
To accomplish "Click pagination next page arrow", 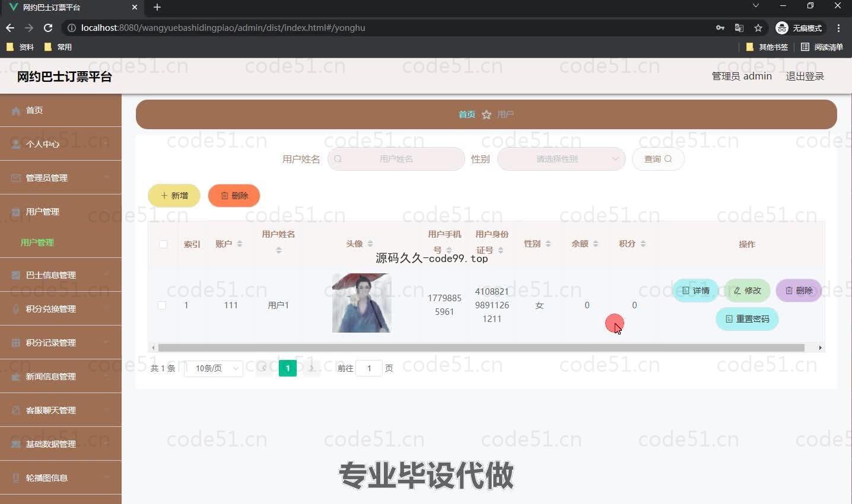I will click(311, 368).
